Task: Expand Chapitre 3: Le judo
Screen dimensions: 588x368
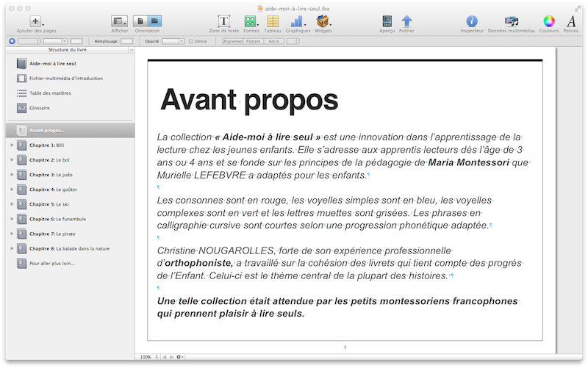Action: [x=12, y=175]
